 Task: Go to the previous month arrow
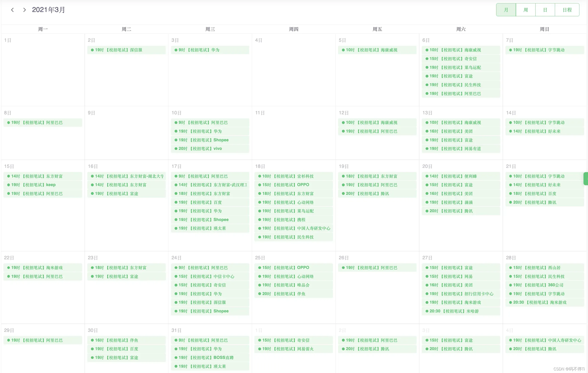[x=12, y=10]
